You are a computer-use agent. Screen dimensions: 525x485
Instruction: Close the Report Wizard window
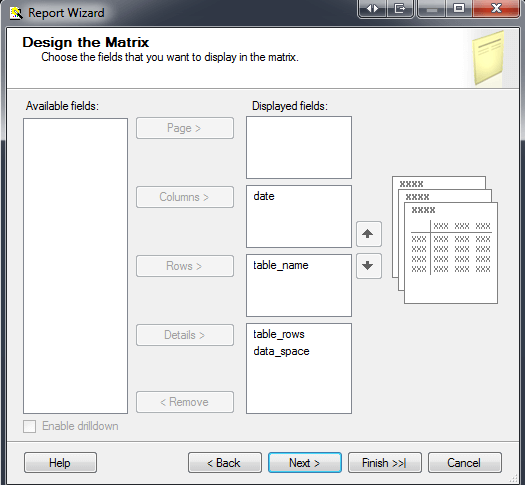pos(496,8)
